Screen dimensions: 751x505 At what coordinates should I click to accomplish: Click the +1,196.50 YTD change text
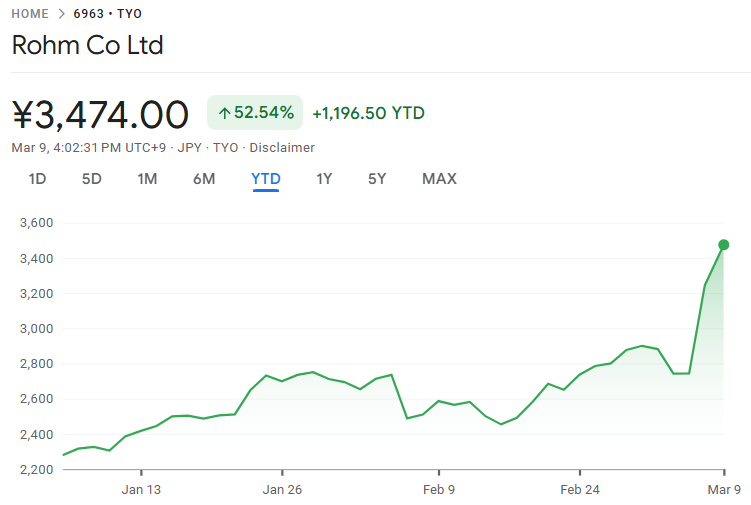click(x=368, y=113)
